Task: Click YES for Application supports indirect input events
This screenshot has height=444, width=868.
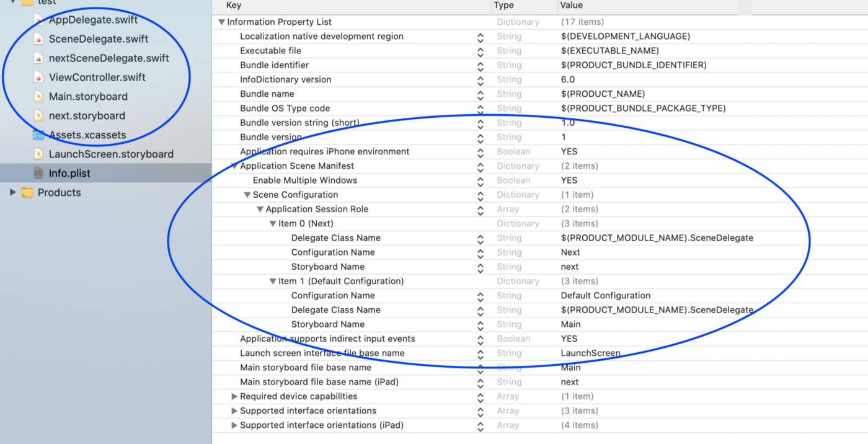Action: (569, 339)
